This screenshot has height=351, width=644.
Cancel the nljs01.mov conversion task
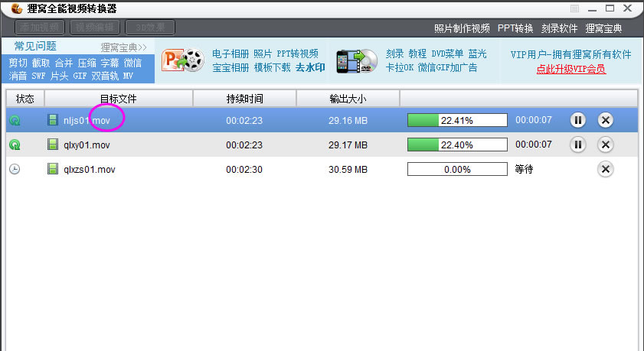coord(605,120)
